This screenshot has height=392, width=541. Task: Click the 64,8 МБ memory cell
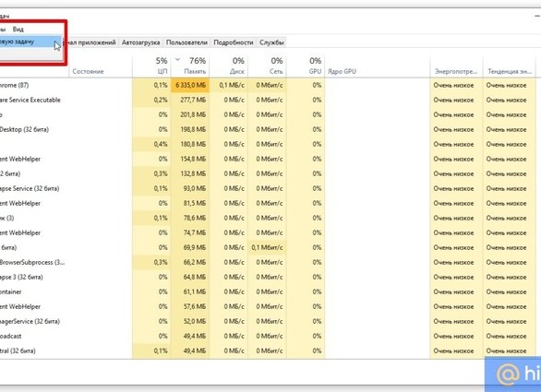[190, 277]
